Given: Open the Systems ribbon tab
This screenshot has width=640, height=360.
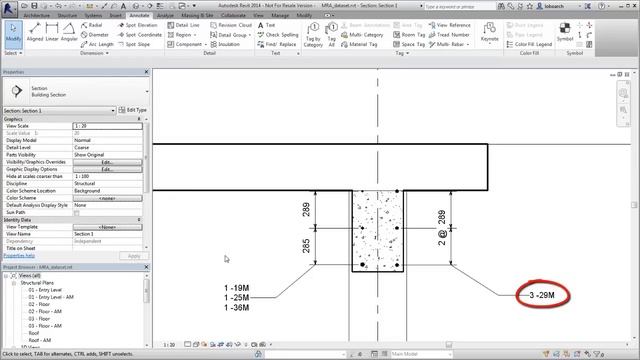Looking at the screenshot, I should (93, 16).
